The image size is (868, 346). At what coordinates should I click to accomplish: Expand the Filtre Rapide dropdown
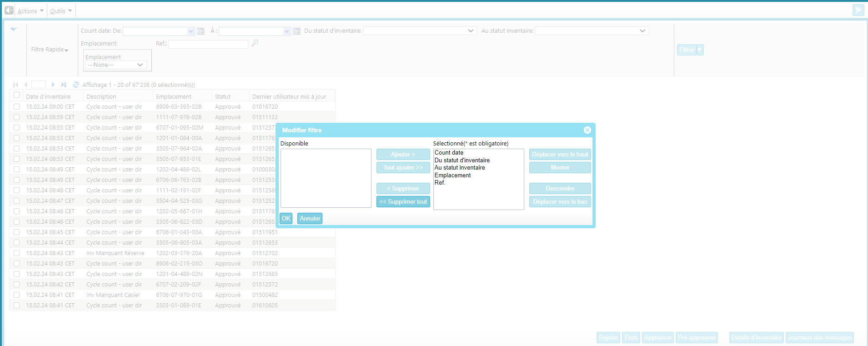50,50
